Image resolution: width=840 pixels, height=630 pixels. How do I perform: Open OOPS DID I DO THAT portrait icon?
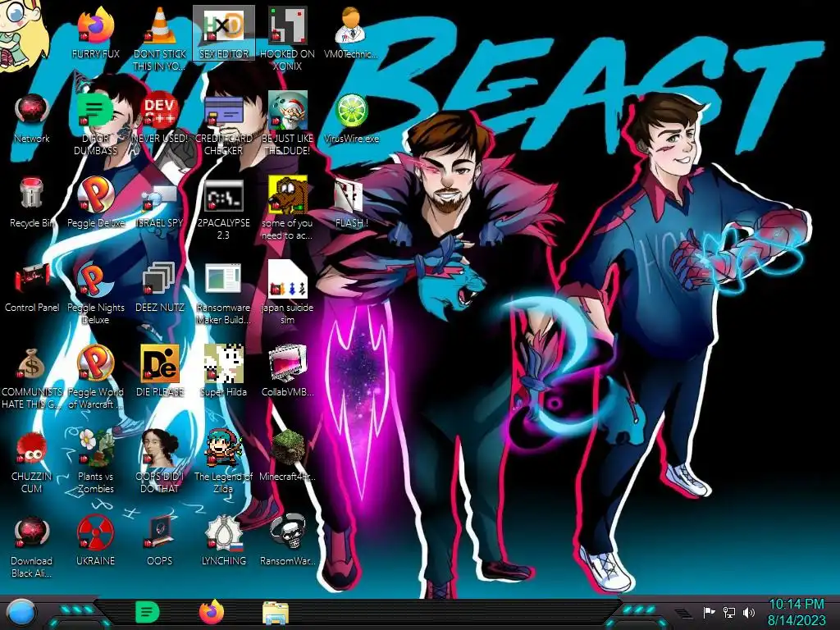(x=160, y=447)
